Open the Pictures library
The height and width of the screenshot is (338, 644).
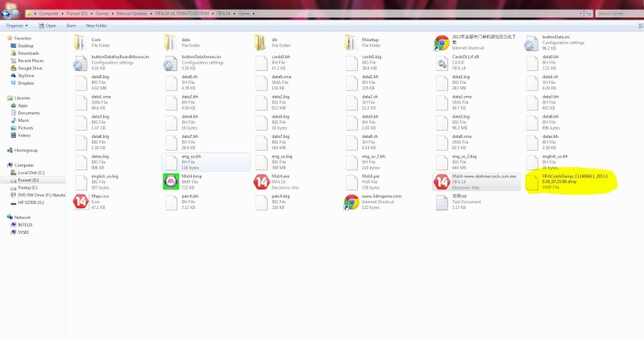[25, 128]
